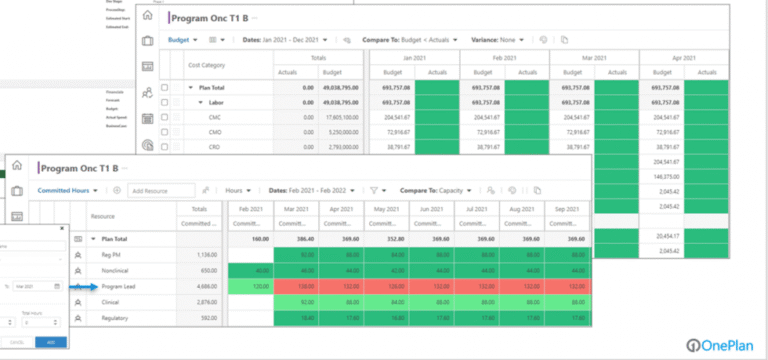Click the resource search icon after Add Resource field
This screenshot has height=360, width=768.
click(x=206, y=191)
